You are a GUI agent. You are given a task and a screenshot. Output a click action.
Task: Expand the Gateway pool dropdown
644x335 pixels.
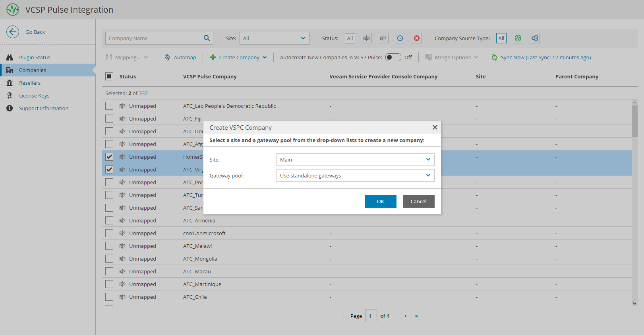tap(355, 175)
